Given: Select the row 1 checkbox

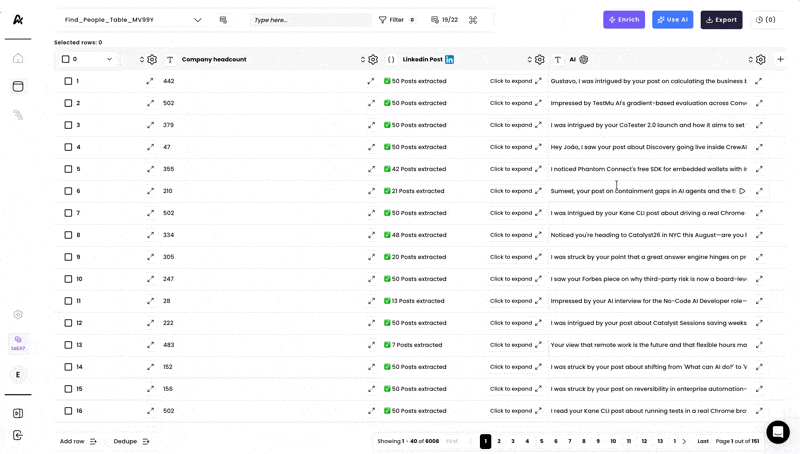Looking at the screenshot, I should click(x=68, y=81).
